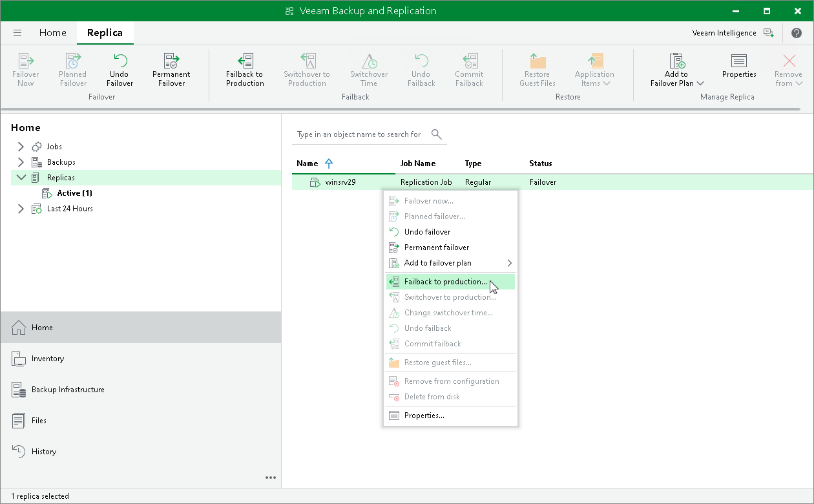
Task: Open the hamburger main menu
Action: pos(17,33)
